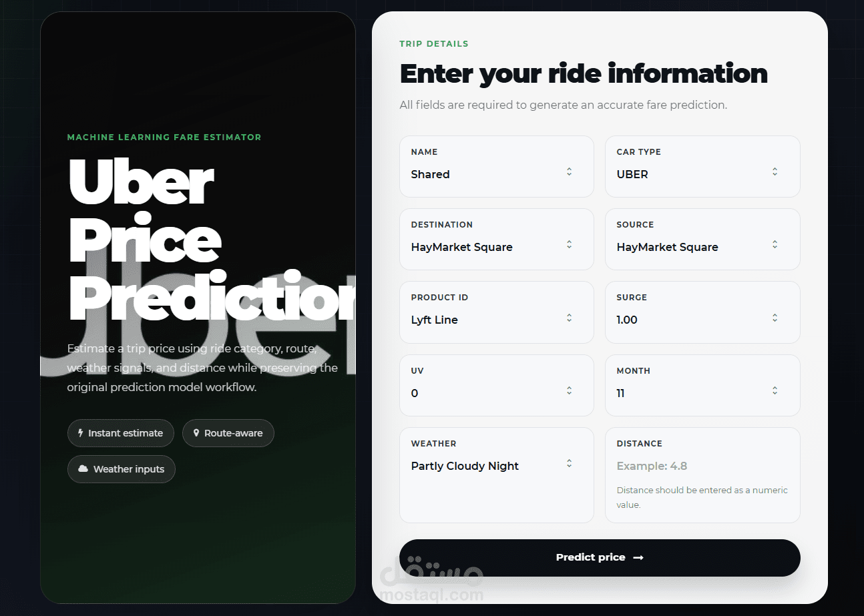Click the up-down chevron icon in Product ID field

pos(570,318)
